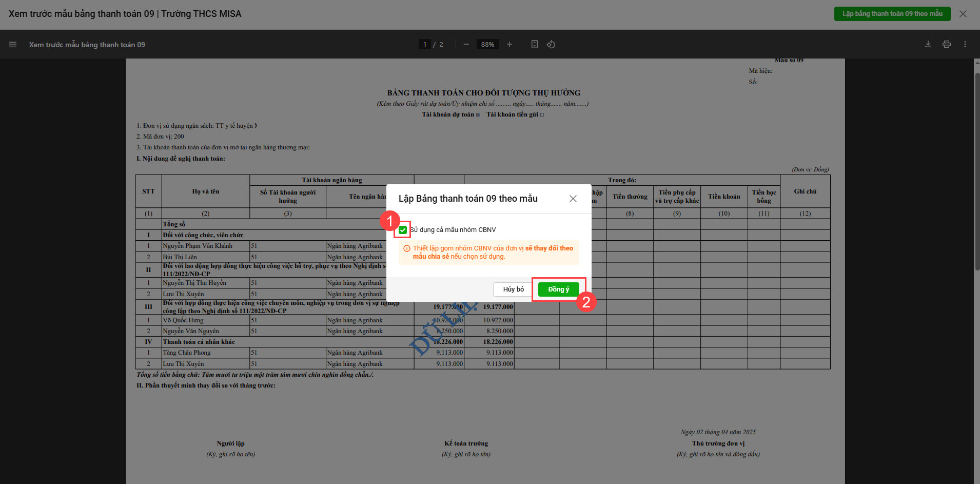The width and height of the screenshot is (980, 484).
Task: Click the Hủy bỏ button
Action: point(513,289)
